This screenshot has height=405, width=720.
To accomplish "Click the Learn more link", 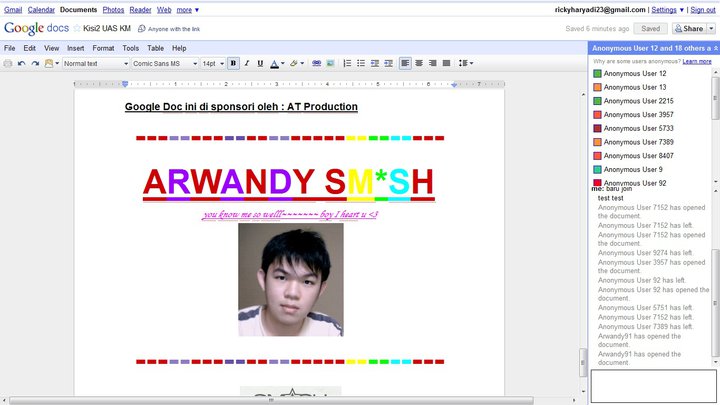I will [x=697, y=61].
